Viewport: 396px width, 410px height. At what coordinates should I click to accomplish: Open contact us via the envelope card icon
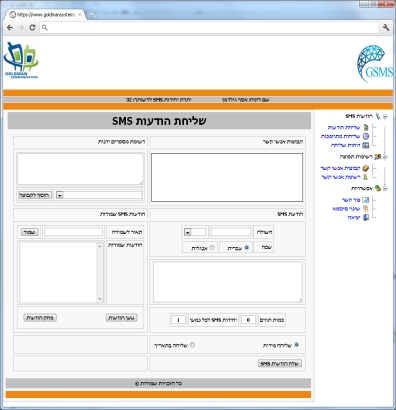coord(366,200)
